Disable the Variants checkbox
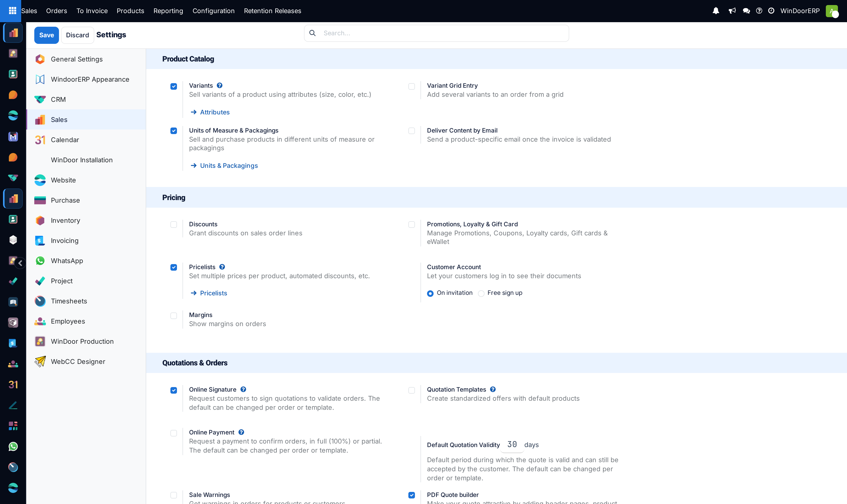This screenshot has width=847, height=504. [174, 86]
